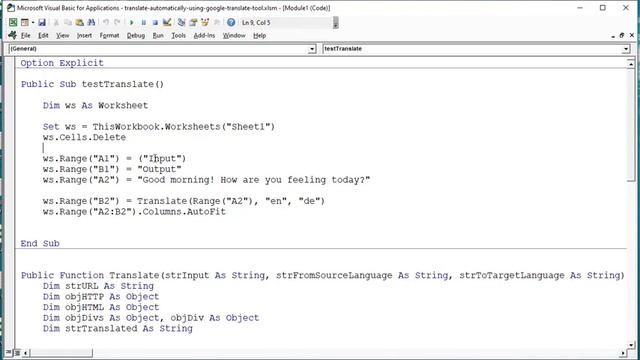Click the word "Input" in the code
This screenshot has height=360, width=640.
(162, 158)
